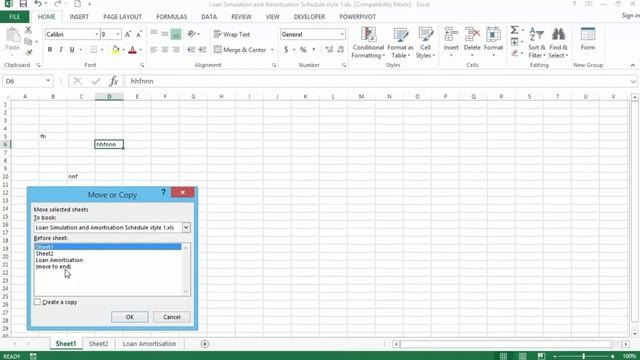Screen dimensions: 640x360
Task: Collapse the ribbon with the chevron
Action: pyautogui.click(x=632, y=65)
